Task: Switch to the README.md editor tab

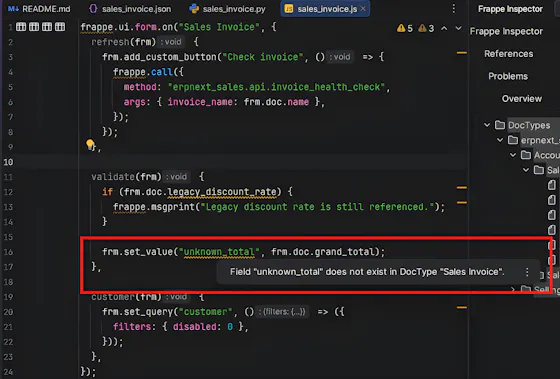Action: click(39, 9)
